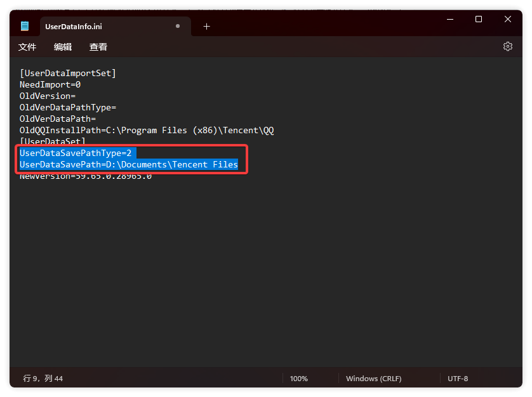The width and height of the screenshot is (532, 397).
Task: Open the 文件 menu
Action: point(27,47)
